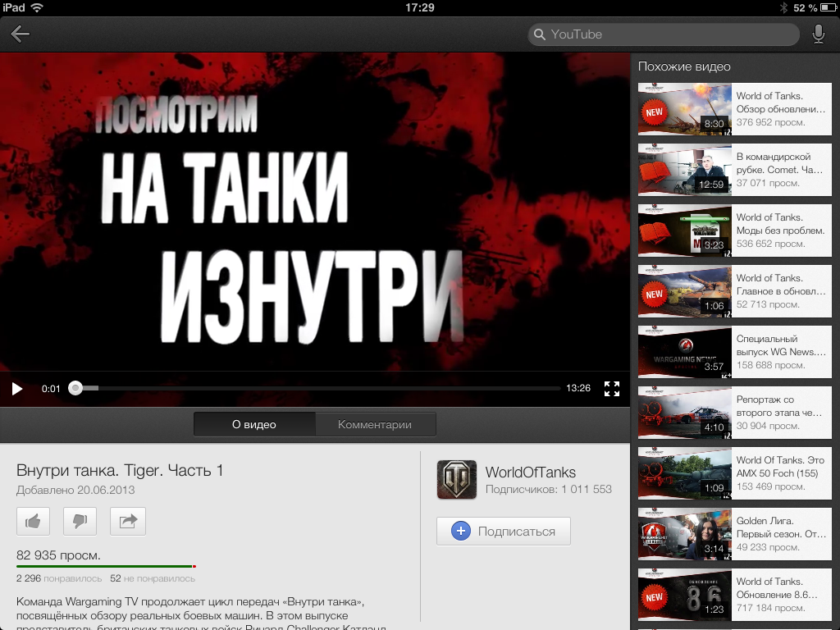Screen dimensions: 840x630
Task: Click the text 'Добавлено 20.06.2013'
Action: pyautogui.click(x=75, y=490)
